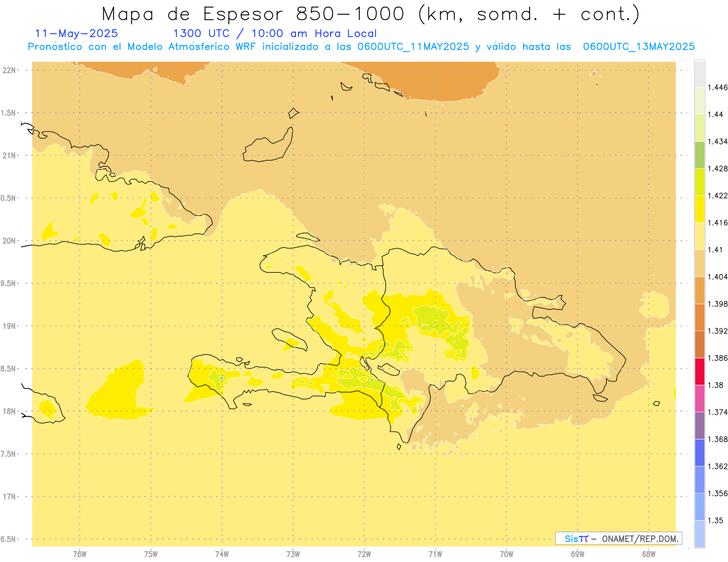The image size is (728, 562).
Task: Click the '1300 UTC / 10:00 am Hora Local' time text
Action: click(x=275, y=33)
